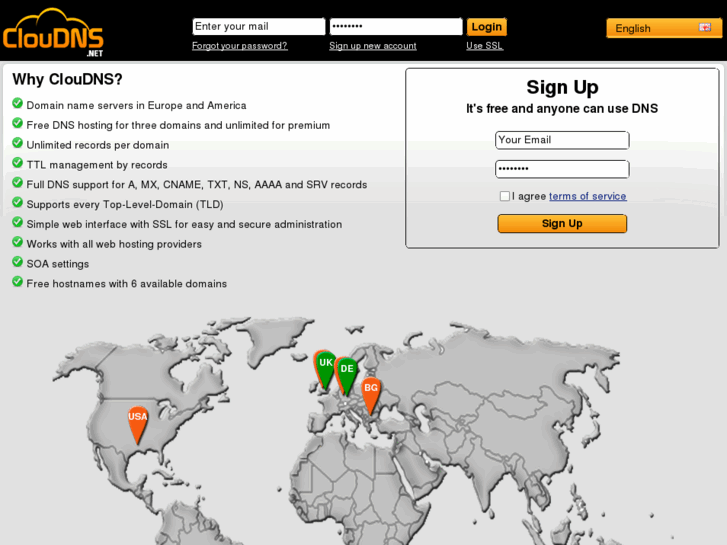
Task: Click checkmark beside Supports every Top-Level-Domain
Action: click(18, 202)
